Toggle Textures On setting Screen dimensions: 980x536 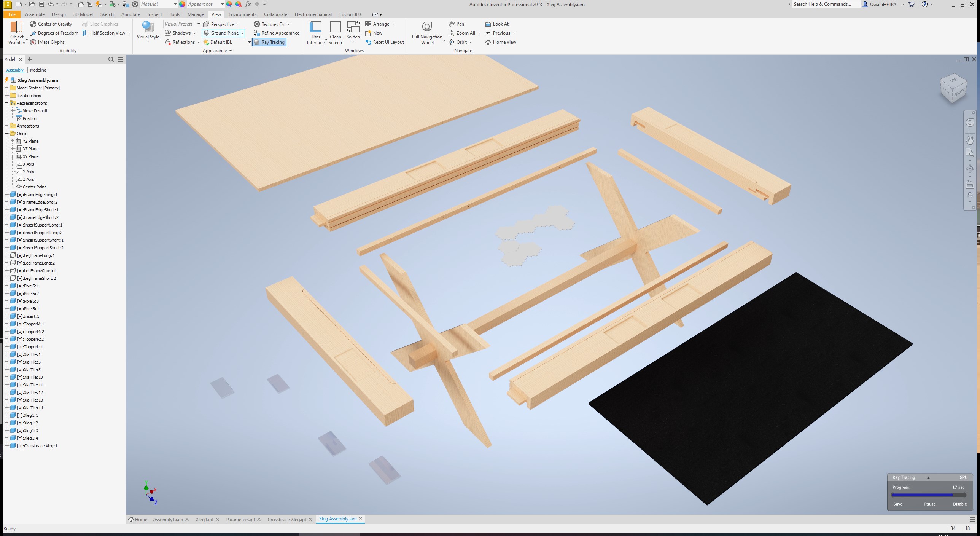click(270, 24)
